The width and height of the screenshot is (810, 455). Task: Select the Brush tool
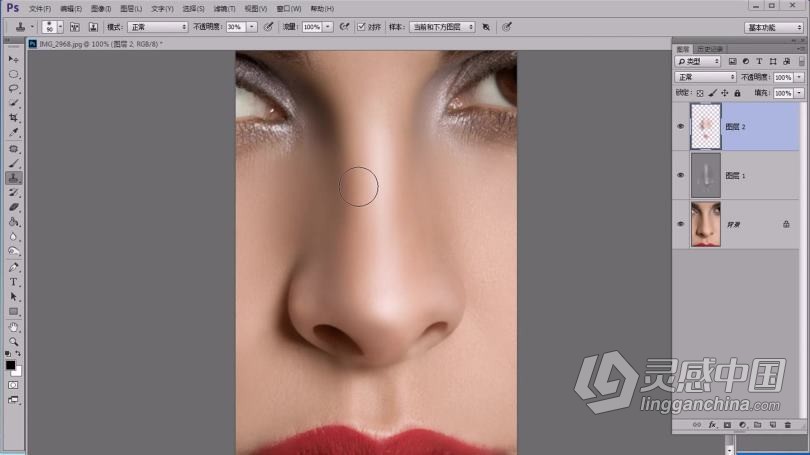click(x=13, y=163)
